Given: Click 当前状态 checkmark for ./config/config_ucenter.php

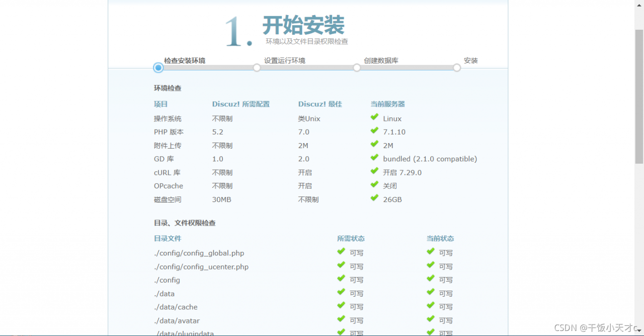Looking at the screenshot, I should coord(431,265).
